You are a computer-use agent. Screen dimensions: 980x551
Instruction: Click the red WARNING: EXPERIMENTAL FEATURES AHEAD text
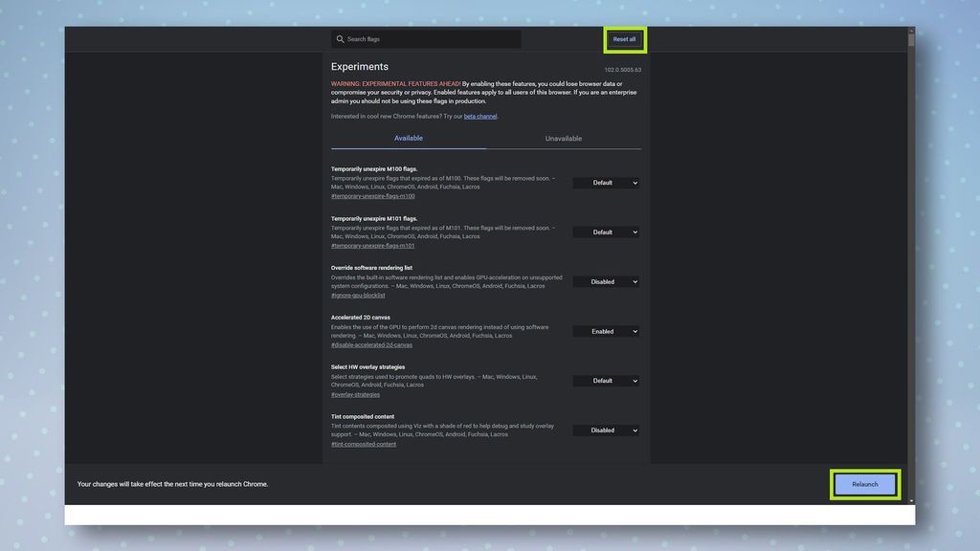tap(395, 84)
